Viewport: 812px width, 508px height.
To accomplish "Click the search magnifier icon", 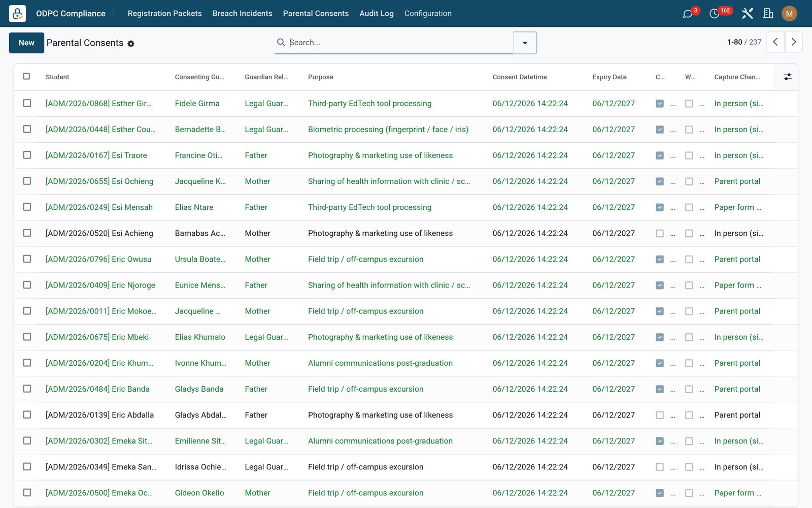I will (281, 42).
